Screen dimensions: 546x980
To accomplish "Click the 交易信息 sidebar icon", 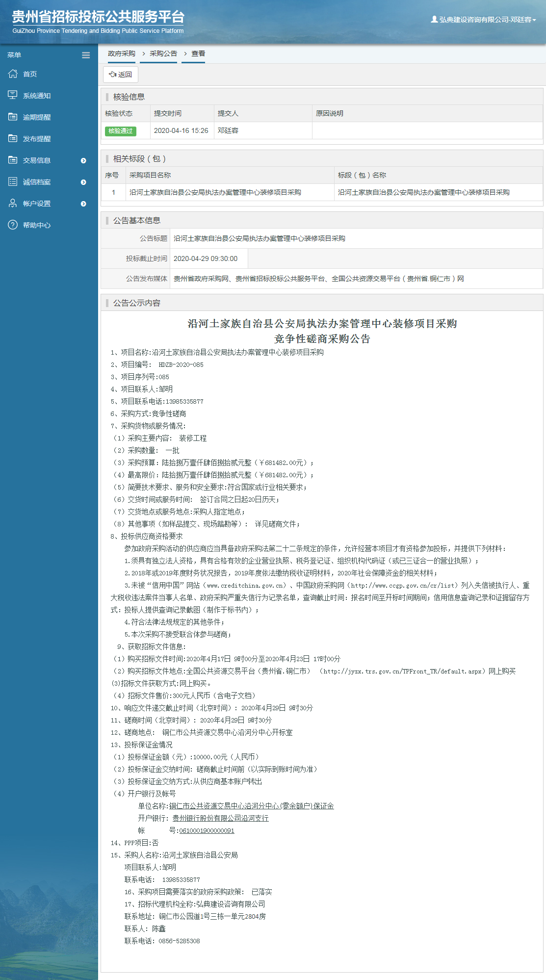I will pyautogui.click(x=13, y=160).
